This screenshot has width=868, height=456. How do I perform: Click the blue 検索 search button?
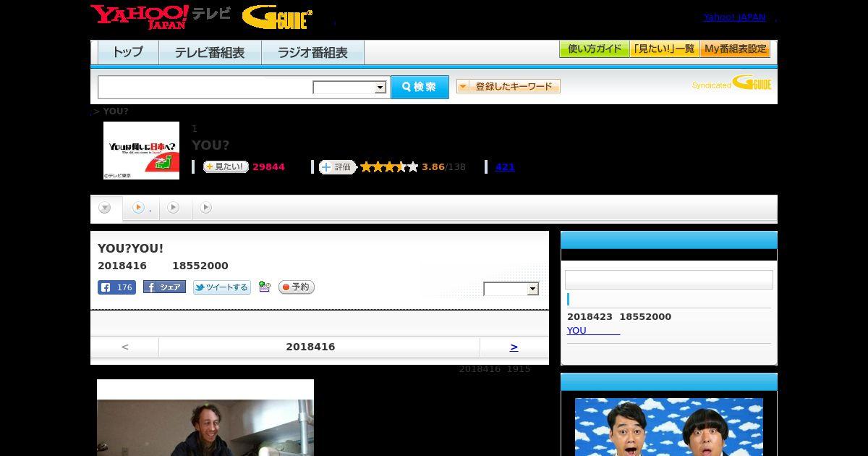click(420, 87)
